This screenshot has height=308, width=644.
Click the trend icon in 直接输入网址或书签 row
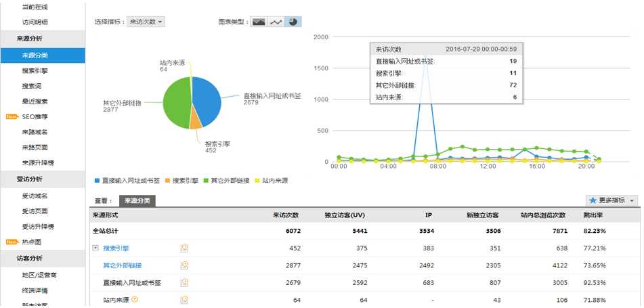184,282
